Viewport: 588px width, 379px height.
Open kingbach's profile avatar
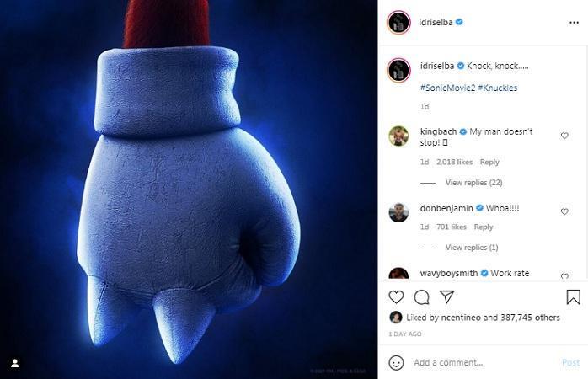[x=398, y=136]
